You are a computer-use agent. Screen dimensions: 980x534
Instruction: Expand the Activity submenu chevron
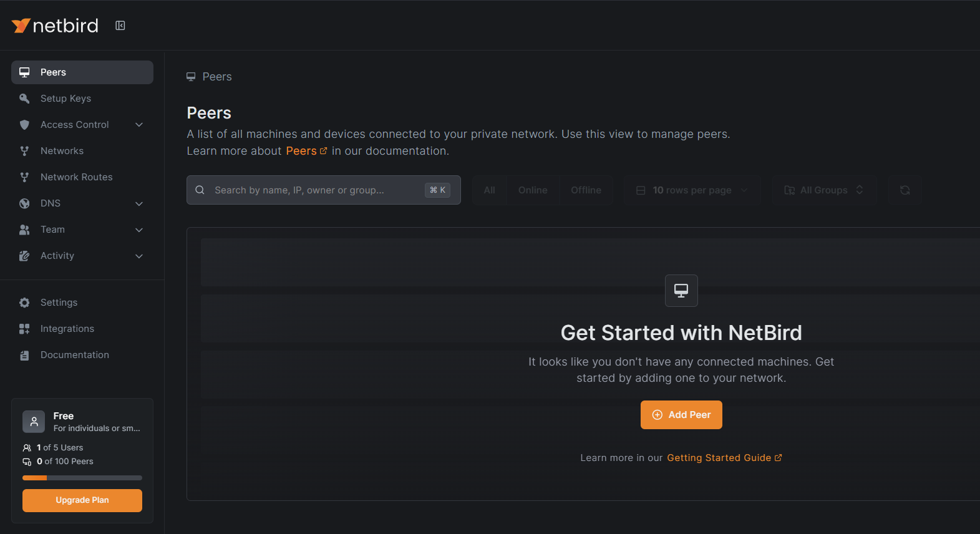(x=139, y=256)
